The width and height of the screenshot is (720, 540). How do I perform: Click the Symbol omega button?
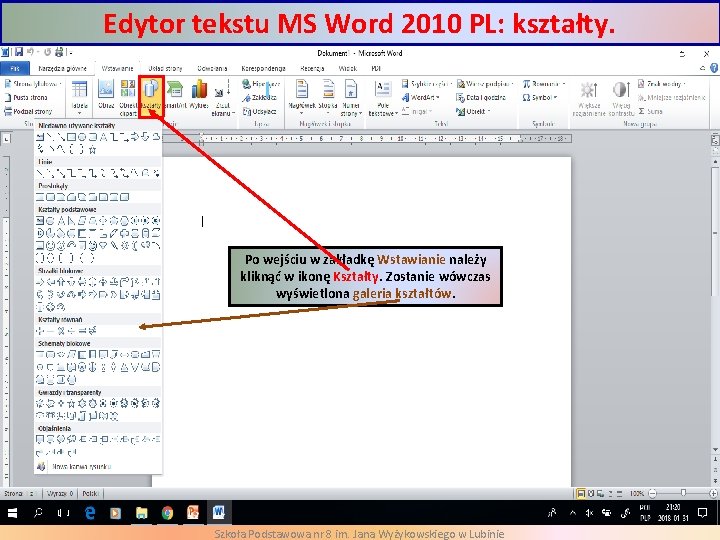(x=540, y=97)
